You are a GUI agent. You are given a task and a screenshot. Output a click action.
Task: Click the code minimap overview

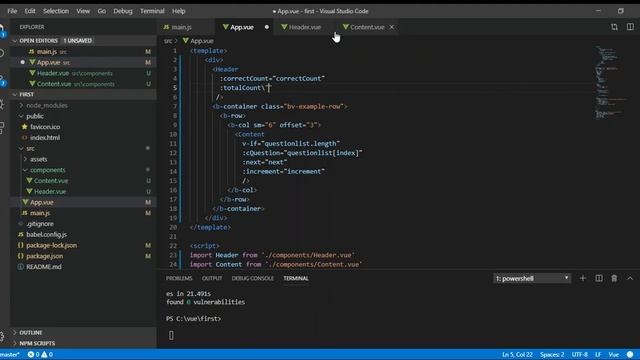[610, 82]
